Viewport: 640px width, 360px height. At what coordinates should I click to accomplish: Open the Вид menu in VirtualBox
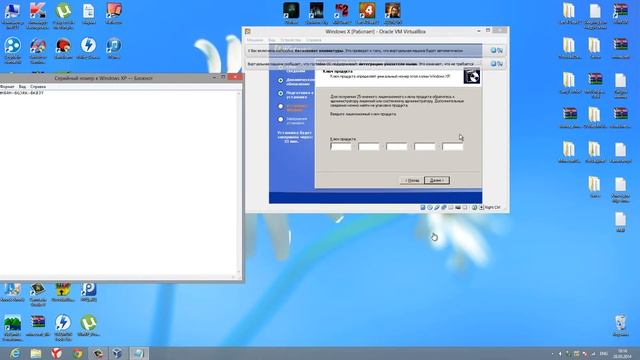click(272, 40)
